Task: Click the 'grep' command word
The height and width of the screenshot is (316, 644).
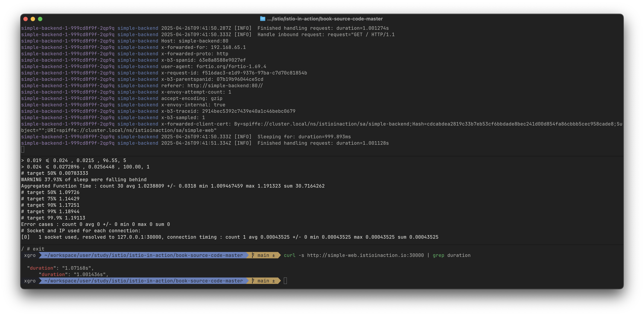Action: pyautogui.click(x=439, y=255)
